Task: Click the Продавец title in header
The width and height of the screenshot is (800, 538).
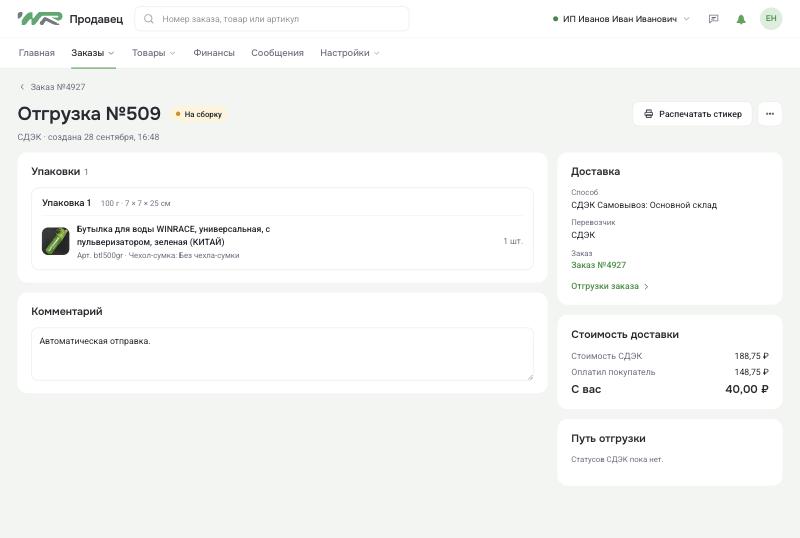Action: pyautogui.click(x=96, y=19)
